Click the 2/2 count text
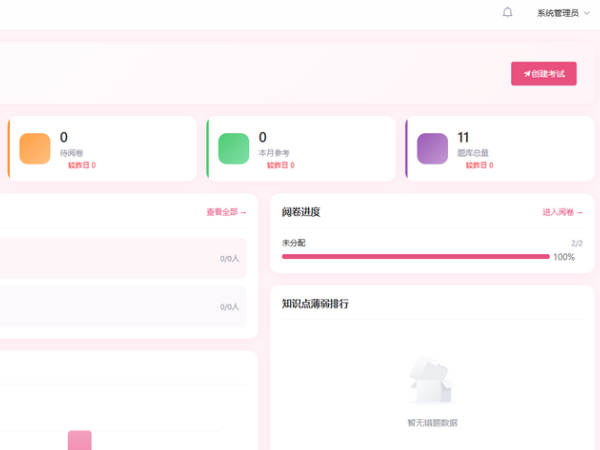600x450 pixels. pyautogui.click(x=577, y=243)
